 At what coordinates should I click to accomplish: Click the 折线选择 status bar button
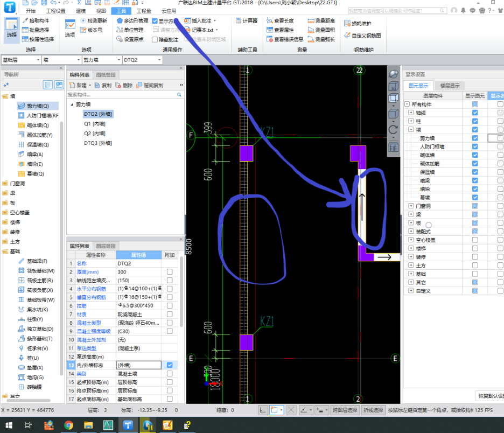[373, 410]
